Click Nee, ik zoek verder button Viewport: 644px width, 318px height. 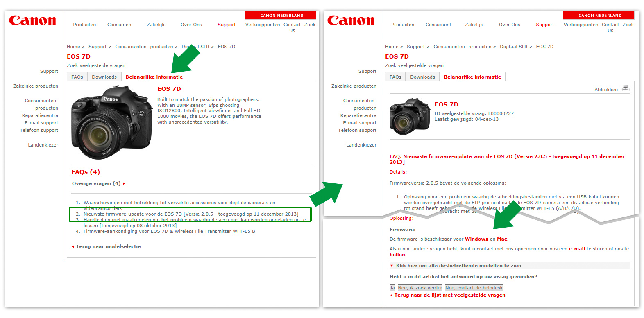click(420, 288)
